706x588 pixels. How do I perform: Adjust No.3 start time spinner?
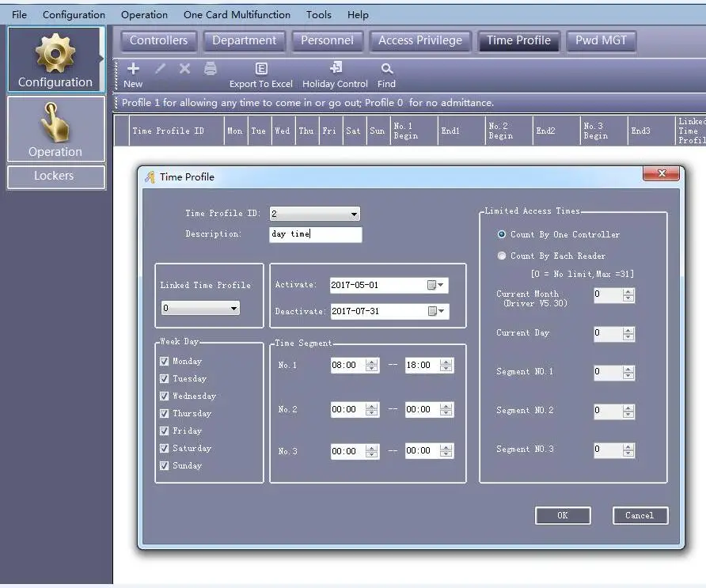click(x=371, y=451)
